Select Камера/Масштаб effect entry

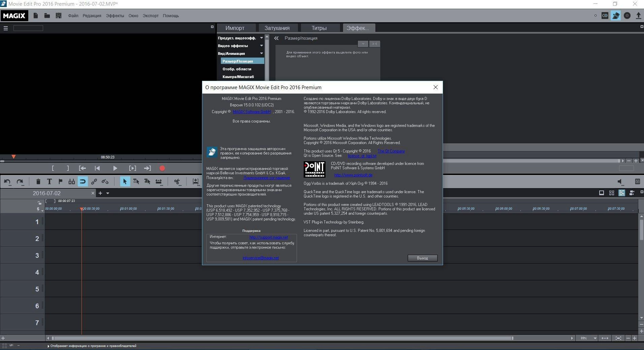click(238, 77)
